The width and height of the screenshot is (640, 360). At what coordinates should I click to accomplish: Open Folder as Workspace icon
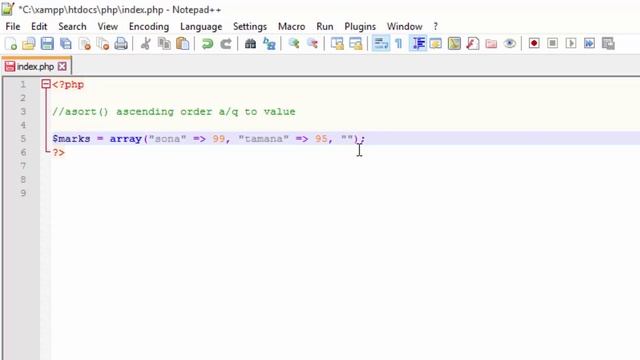click(x=491, y=43)
